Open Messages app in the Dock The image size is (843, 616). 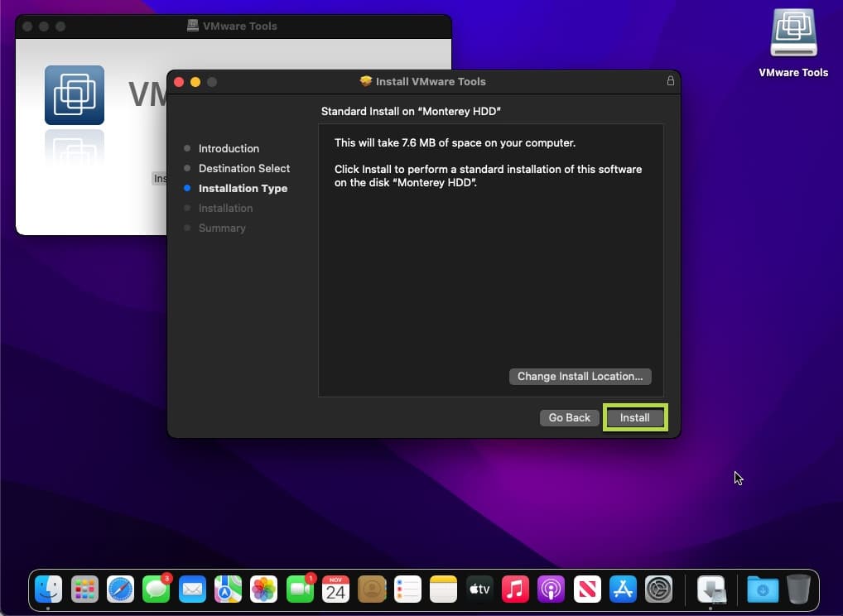coord(157,589)
